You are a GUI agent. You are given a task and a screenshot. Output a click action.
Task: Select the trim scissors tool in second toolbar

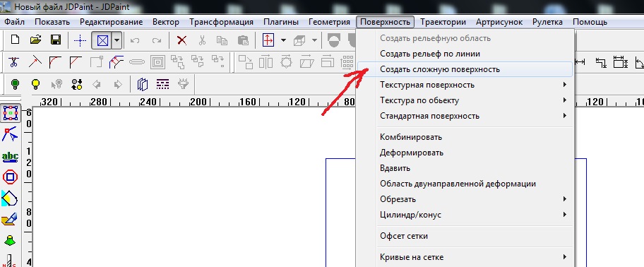[x=13, y=62]
